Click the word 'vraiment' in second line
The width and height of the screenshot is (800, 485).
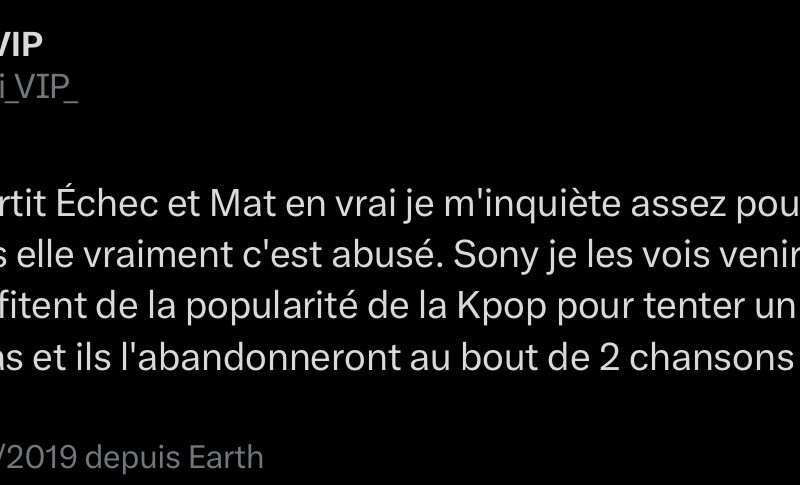point(158,255)
